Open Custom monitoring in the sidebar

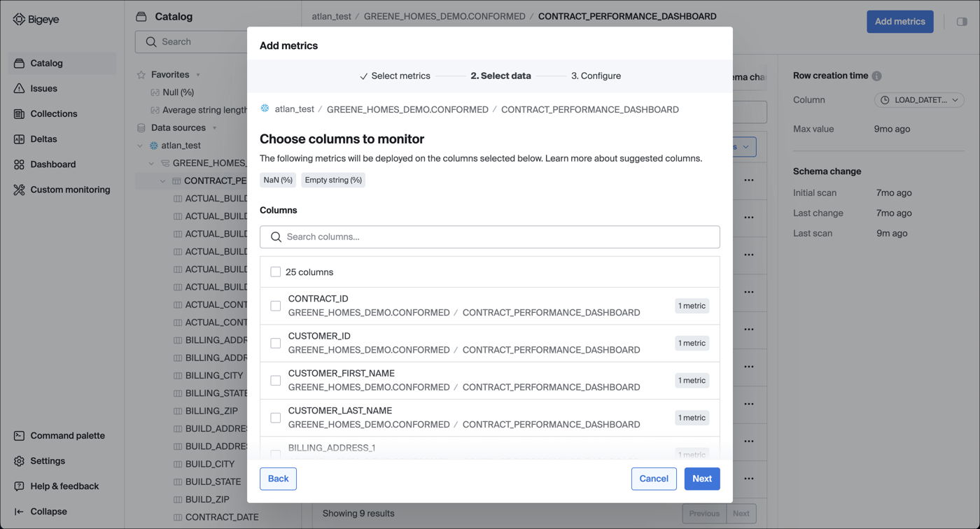click(x=62, y=189)
